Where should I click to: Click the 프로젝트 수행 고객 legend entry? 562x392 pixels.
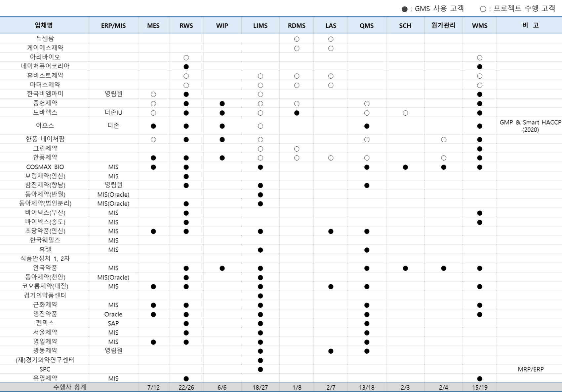tap(518, 9)
